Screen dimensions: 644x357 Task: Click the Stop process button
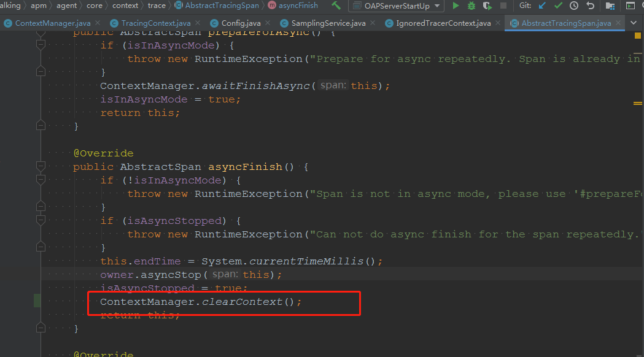pyautogui.click(x=502, y=6)
